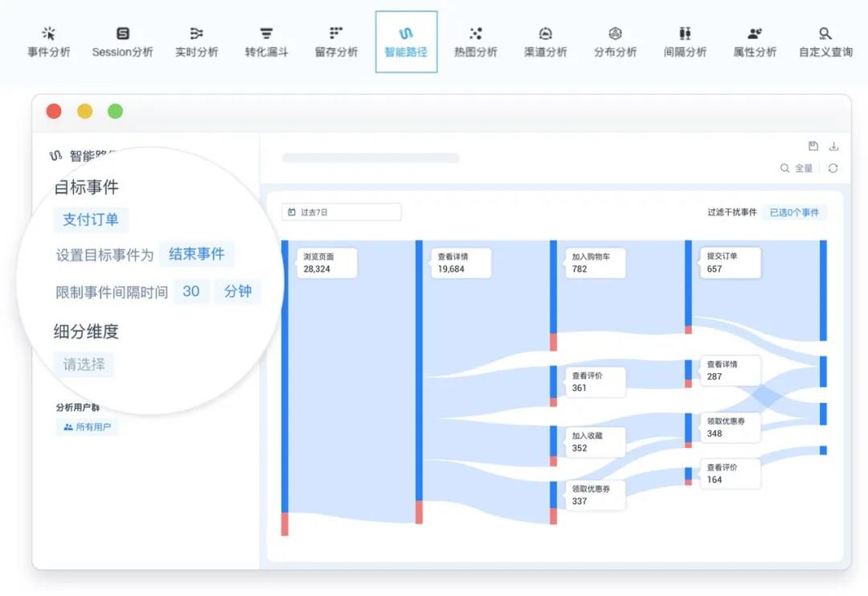The width and height of the screenshot is (868, 596).
Task: Edit the 30 interval value field
Action: 191,291
